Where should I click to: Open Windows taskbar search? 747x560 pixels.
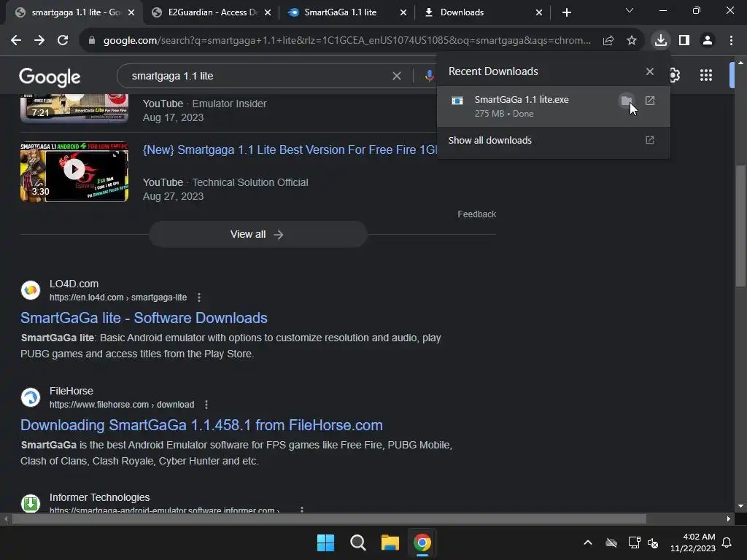click(357, 542)
